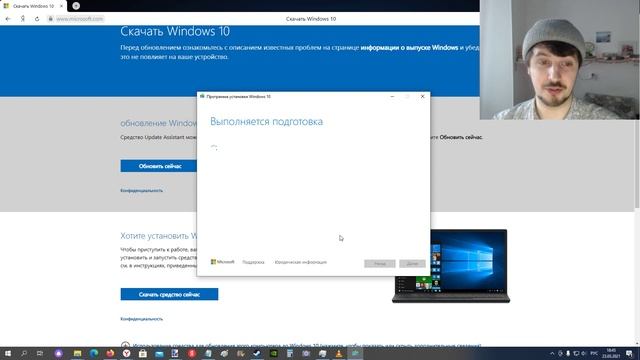Click 'Скачать средство сейчас' button
The image size is (640, 360).
(x=169, y=294)
